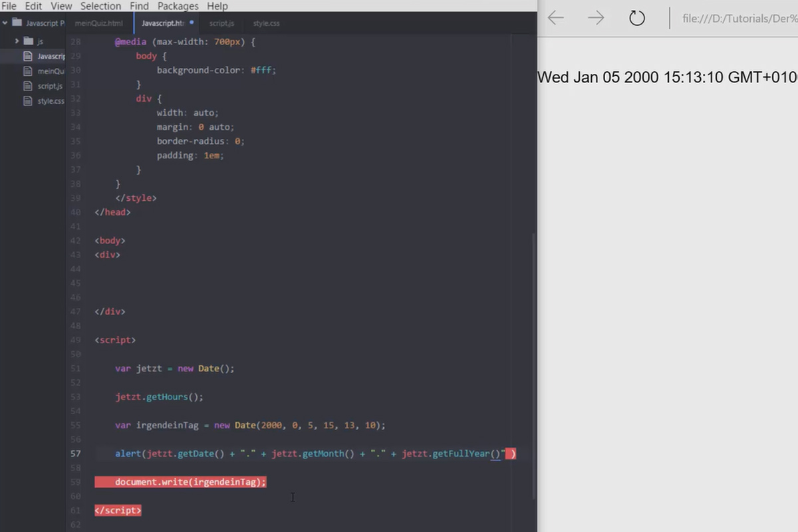
Task: Click the 'width: auto;' code line
Action: [188, 113]
